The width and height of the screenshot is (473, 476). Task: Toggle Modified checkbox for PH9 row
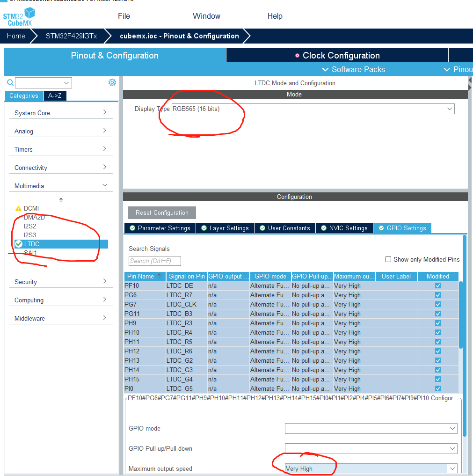[438, 323]
